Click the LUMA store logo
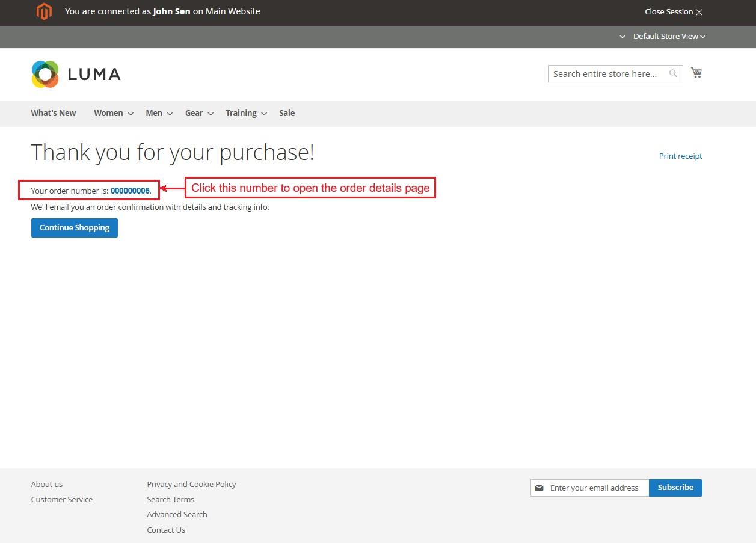The image size is (756, 543). [76, 74]
